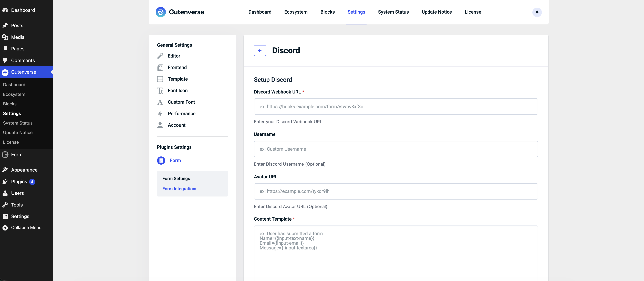
Task: Open the License tab in header
Action: click(x=473, y=12)
